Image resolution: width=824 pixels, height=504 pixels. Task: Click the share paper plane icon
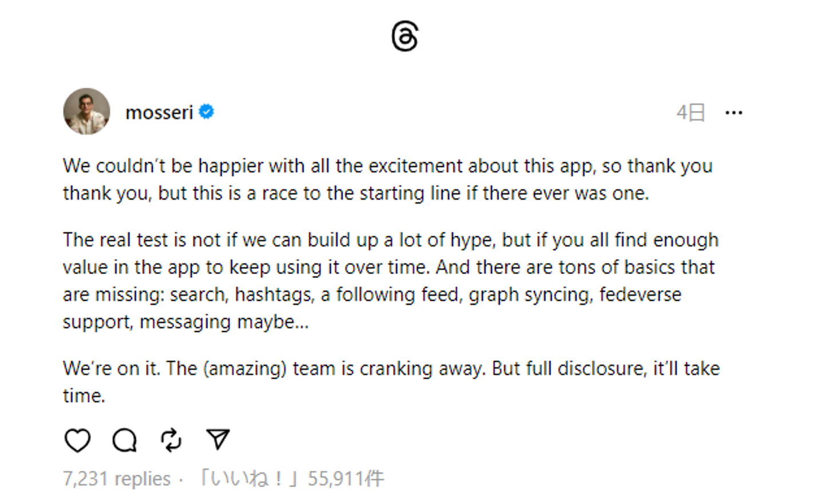217,439
